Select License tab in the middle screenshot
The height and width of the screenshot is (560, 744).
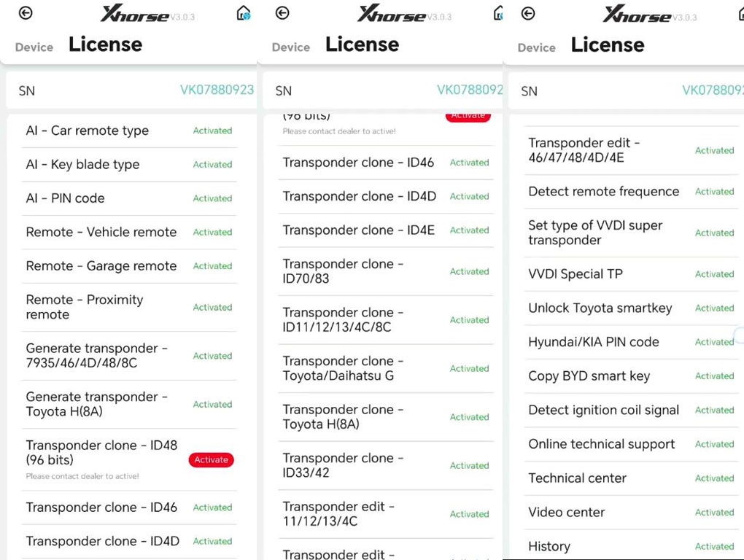tap(362, 44)
